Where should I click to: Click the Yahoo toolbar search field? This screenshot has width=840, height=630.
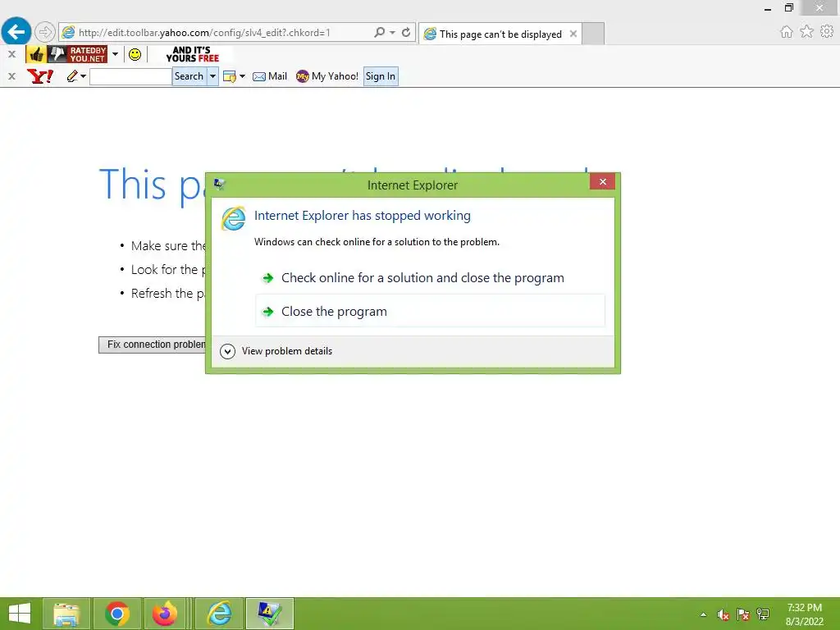coord(130,76)
